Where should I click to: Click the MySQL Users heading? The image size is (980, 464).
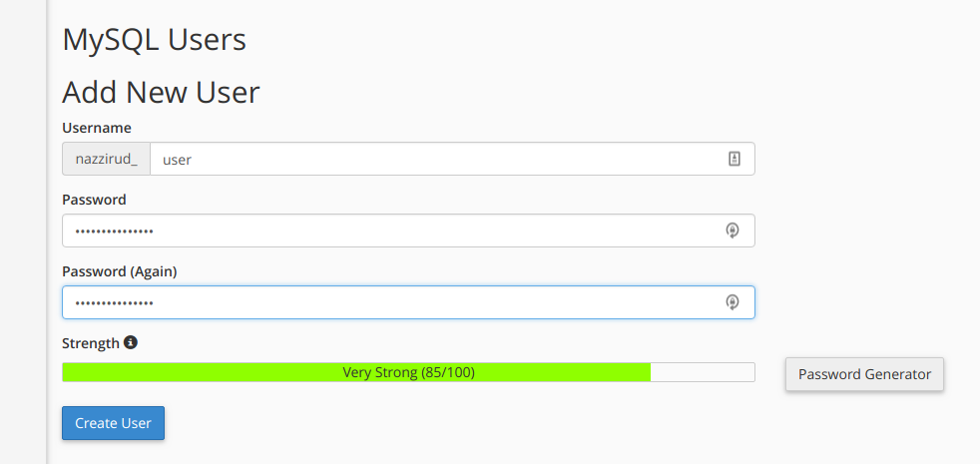155,40
